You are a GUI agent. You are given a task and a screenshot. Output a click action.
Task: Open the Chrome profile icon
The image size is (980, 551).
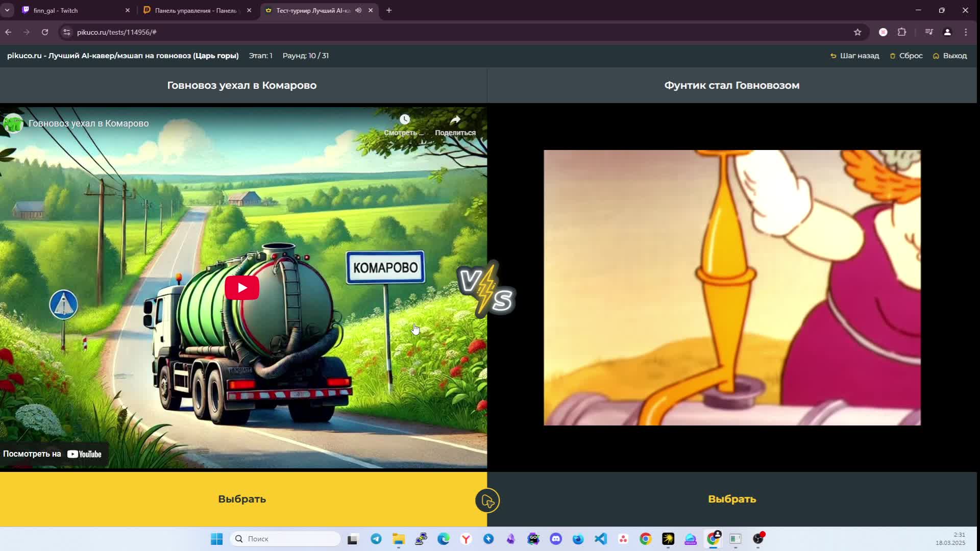click(x=947, y=32)
